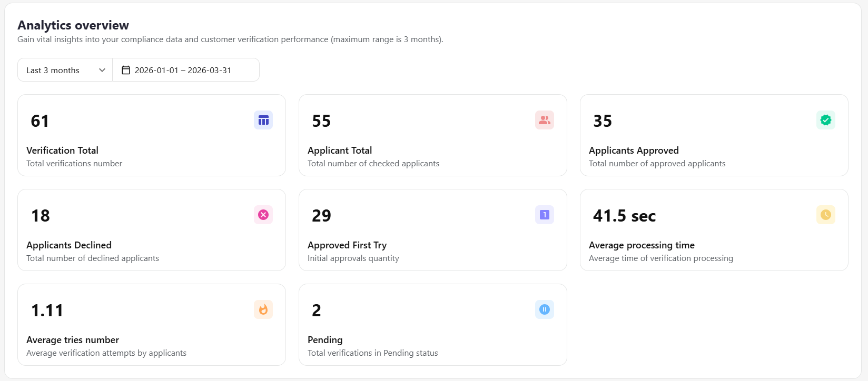The width and height of the screenshot is (868, 381).
Task: Click the blue Pending pause icon
Action: [545, 309]
